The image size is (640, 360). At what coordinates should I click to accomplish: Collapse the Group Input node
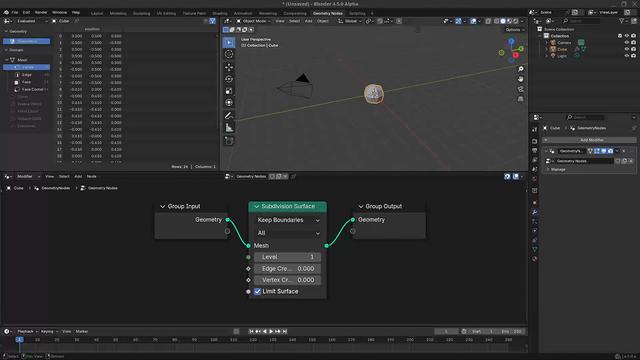(x=162, y=207)
